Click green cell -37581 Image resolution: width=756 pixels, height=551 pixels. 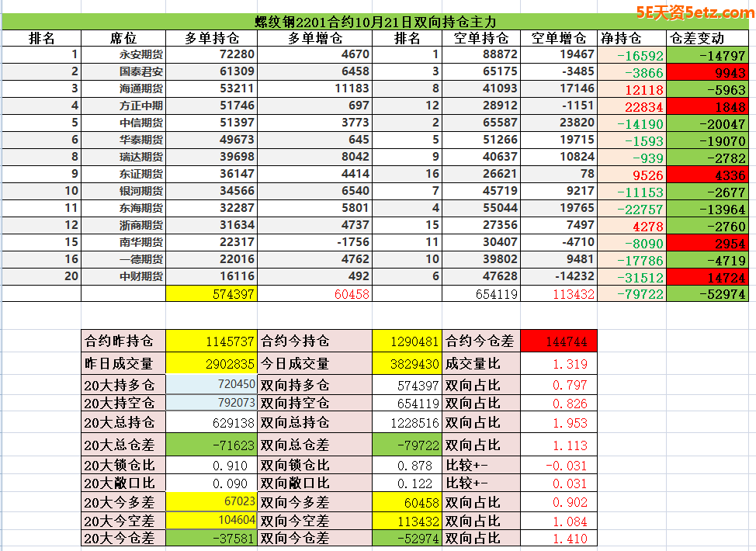point(212,538)
